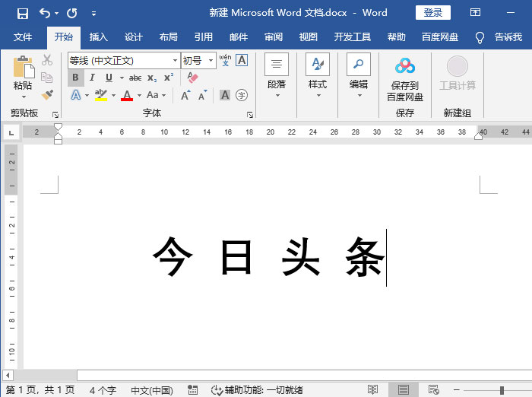Open the 剪贴板 dialog launcher
The height and width of the screenshot is (397, 532).
coord(55,115)
